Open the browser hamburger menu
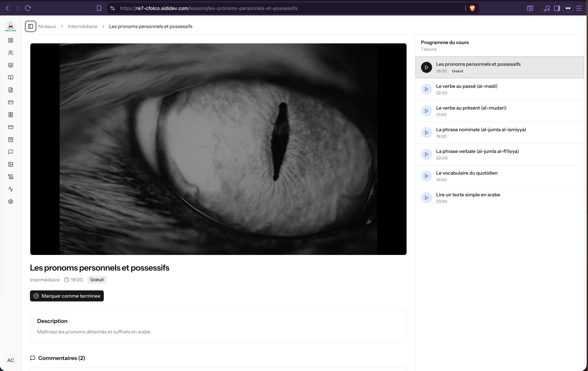 coord(579,8)
